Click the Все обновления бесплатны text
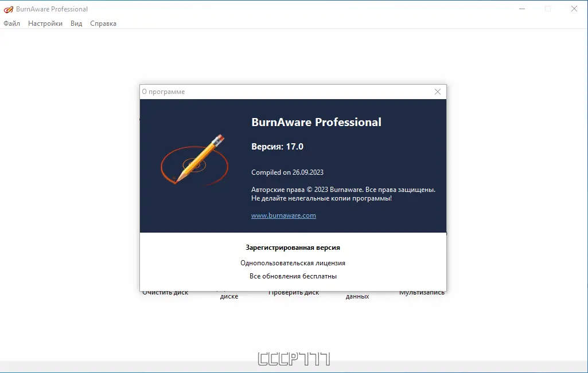 (293, 276)
